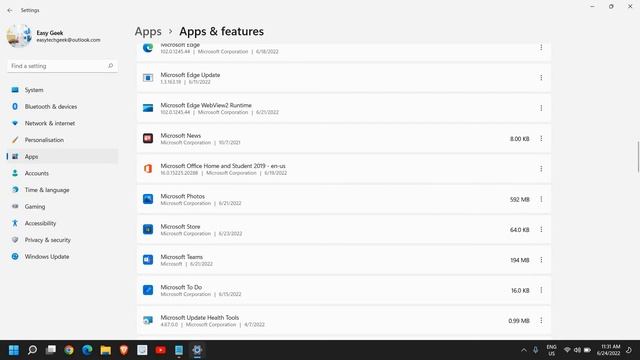Click the search magnifier in Find a setting
The image size is (640, 360).
pyautogui.click(x=110, y=66)
